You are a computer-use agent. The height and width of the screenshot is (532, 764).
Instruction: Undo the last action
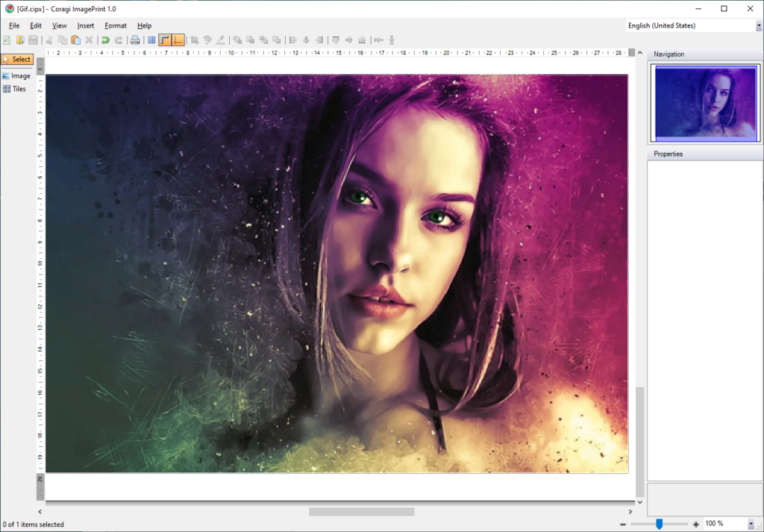click(104, 40)
